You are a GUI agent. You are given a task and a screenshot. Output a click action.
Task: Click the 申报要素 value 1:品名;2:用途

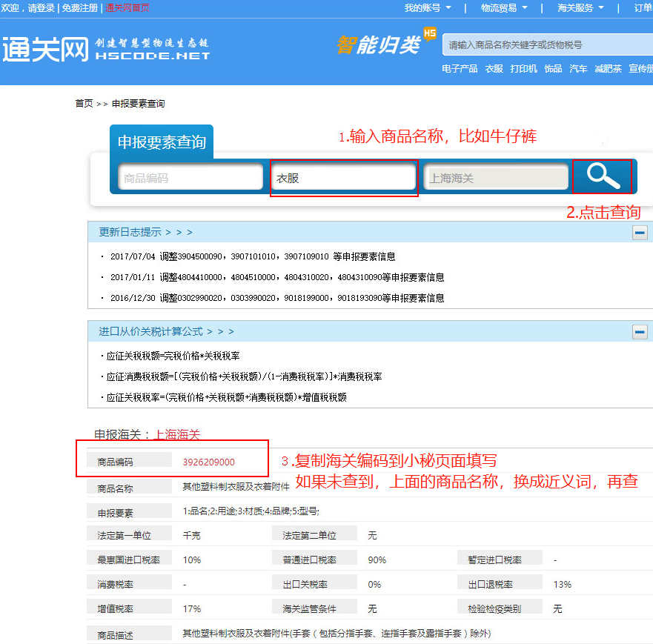[251, 511]
